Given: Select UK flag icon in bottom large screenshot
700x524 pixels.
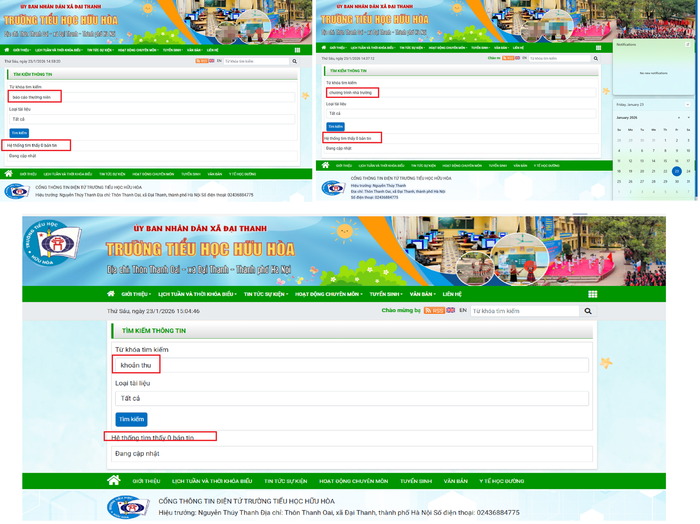Looking at the screenshot, I should pos(451,311).
